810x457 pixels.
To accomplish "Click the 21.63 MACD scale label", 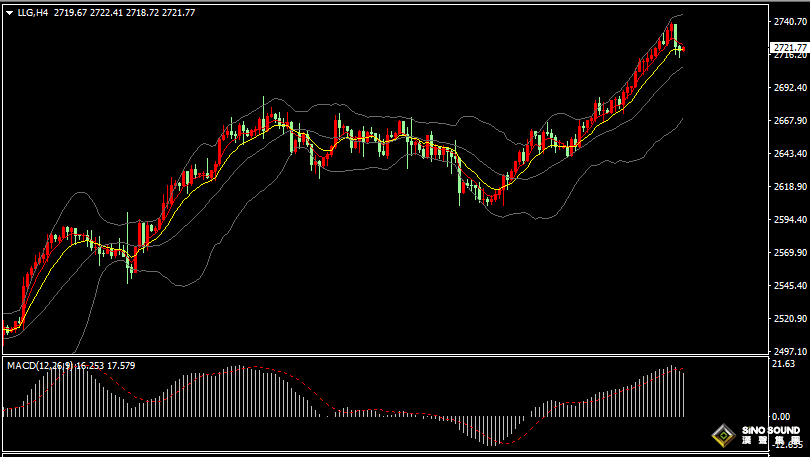I will (x=784, y=364).
